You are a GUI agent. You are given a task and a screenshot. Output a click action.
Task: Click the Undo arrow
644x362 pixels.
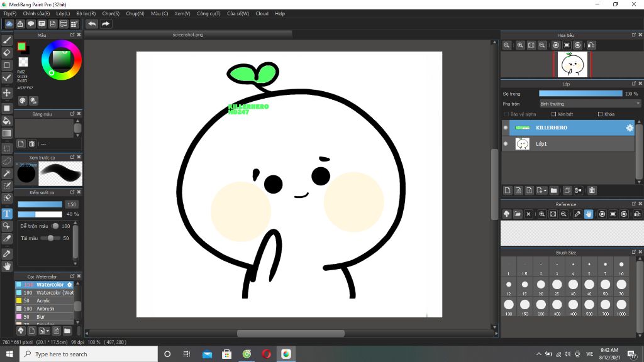[x=92, y=24]
